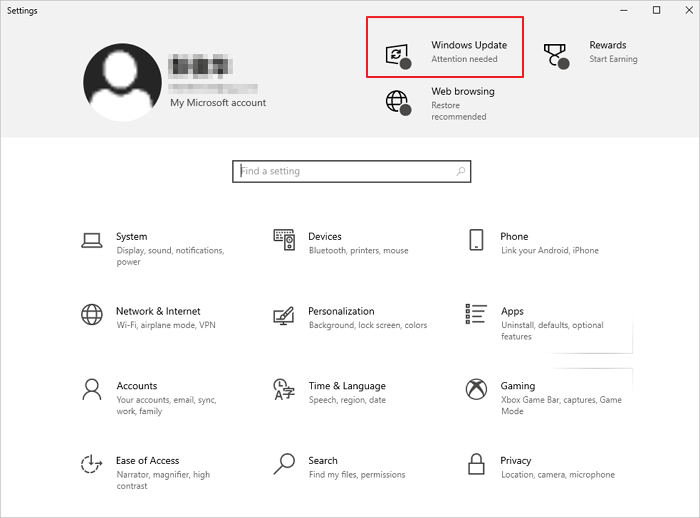Focus the Find a setting search field

point(351,171)
